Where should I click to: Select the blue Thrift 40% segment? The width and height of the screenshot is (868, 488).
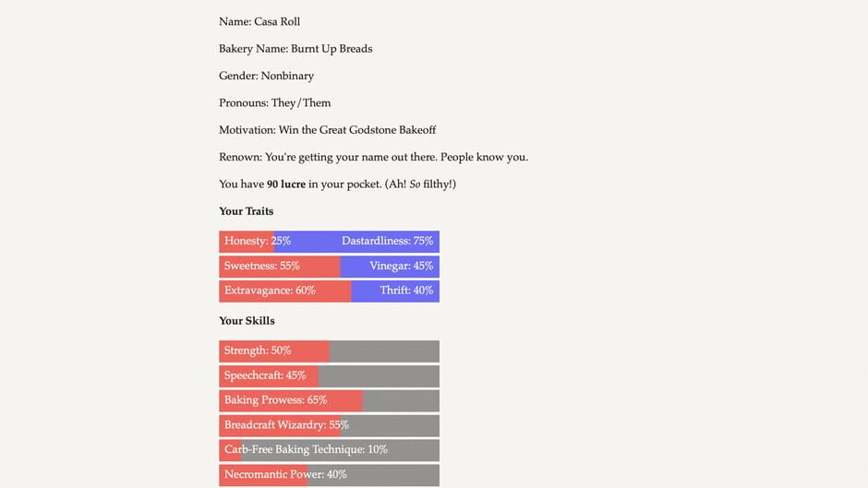[395, 291]
